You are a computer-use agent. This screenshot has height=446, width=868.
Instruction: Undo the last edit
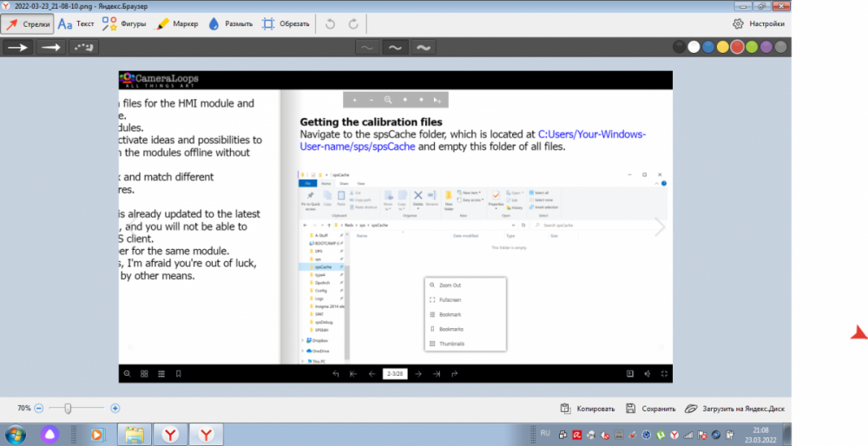point(331,24)
